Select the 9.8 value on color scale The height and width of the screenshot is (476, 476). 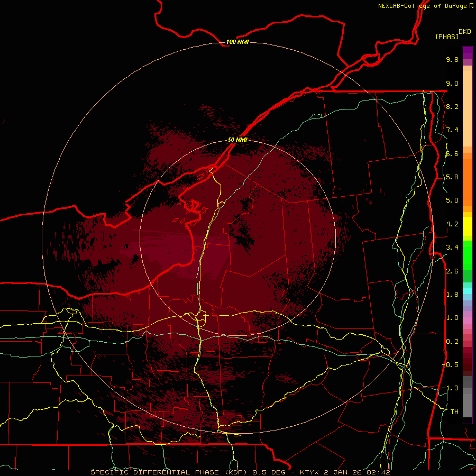click(452, 59)
